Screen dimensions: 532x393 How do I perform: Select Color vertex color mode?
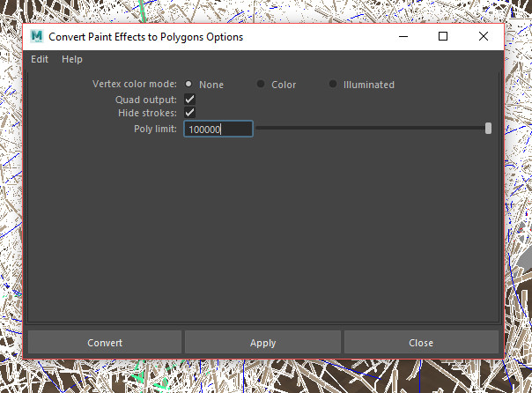pyautogui.click(x=261, y=84)
